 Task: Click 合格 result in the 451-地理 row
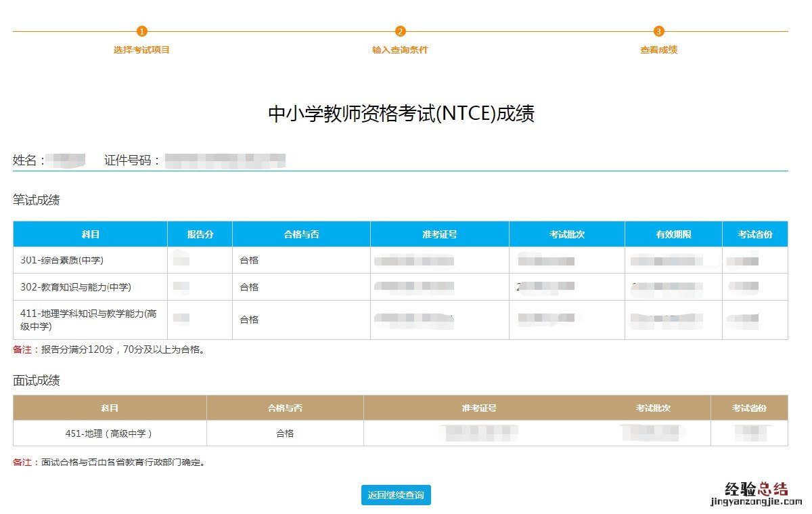285,433
